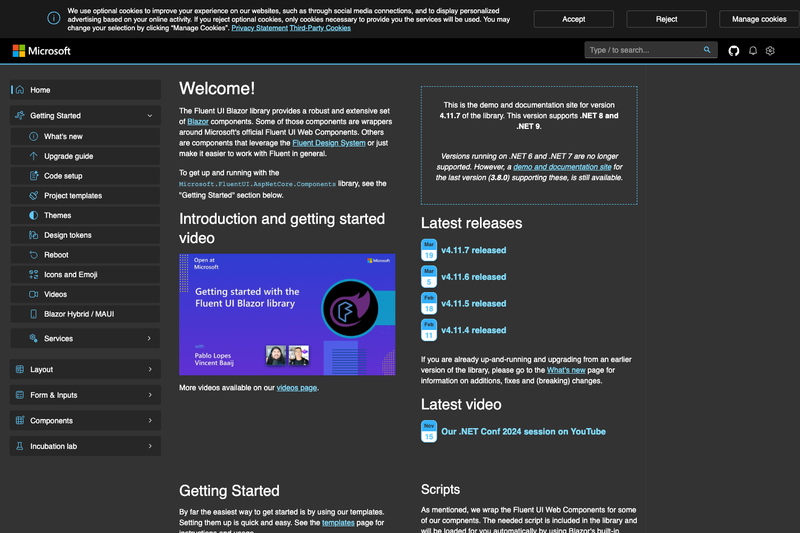This screenshot has height=533, width=800.
Task: Click the Services gears icon
Action: tap(34, 338)
